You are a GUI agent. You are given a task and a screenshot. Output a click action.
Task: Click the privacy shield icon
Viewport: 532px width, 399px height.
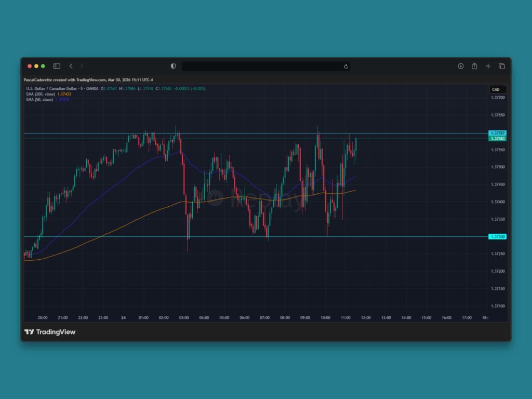(x=173, y=66)
